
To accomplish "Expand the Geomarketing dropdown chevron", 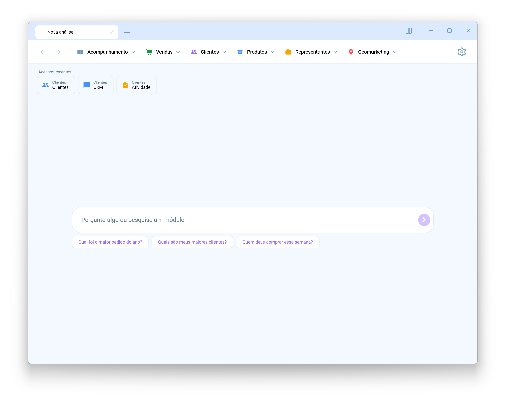I will point(395,52).
